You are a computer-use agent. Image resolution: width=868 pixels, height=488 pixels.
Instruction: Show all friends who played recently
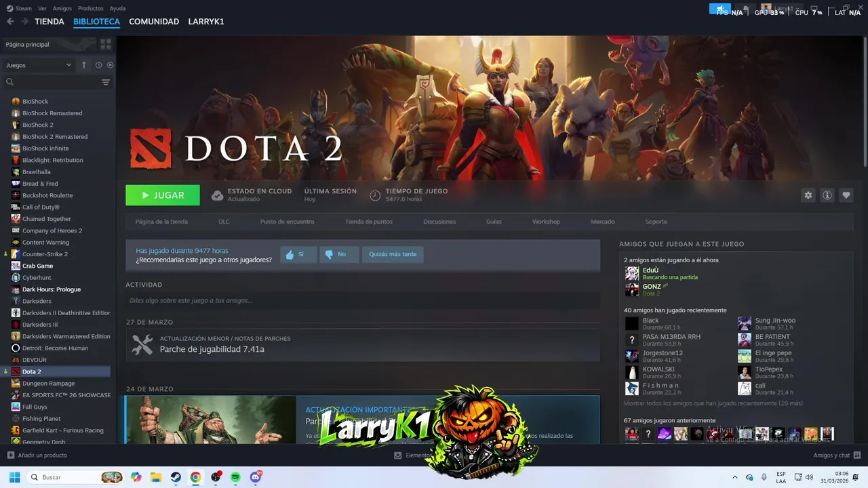[713, 403]
